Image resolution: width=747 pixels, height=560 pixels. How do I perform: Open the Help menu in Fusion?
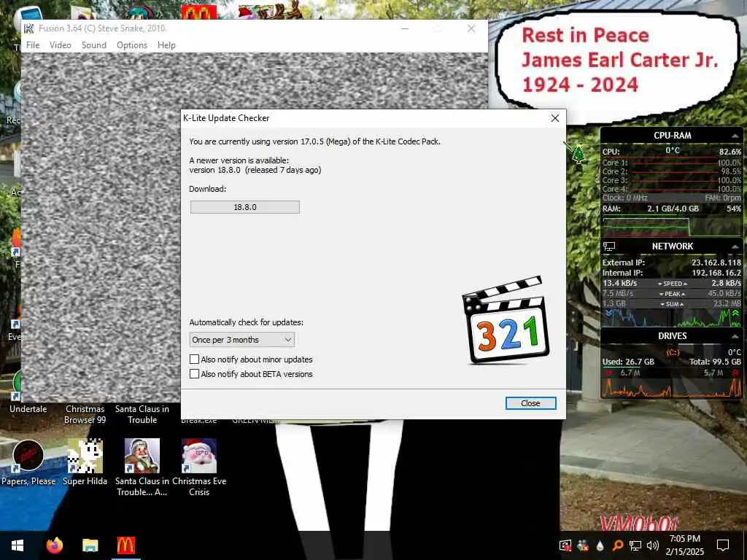(x=166, y=44)
